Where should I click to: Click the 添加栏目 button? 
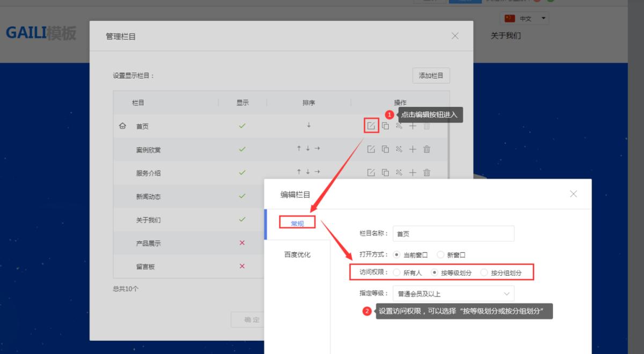(430, 75)
